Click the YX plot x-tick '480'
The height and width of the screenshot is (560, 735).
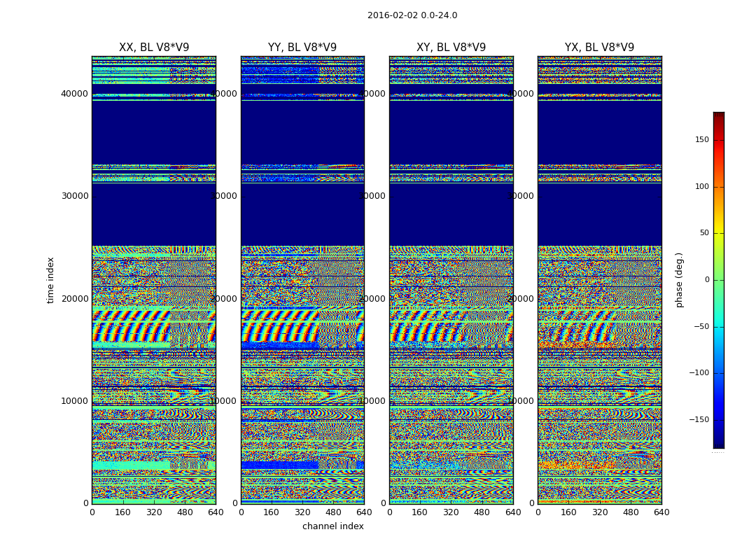point(631,512)
